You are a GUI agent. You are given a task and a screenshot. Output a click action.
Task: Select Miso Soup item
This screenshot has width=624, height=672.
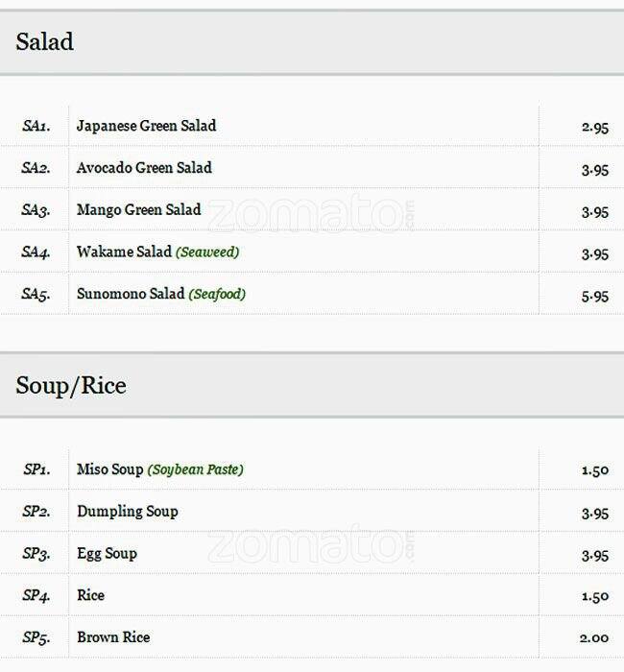(109, 469)
